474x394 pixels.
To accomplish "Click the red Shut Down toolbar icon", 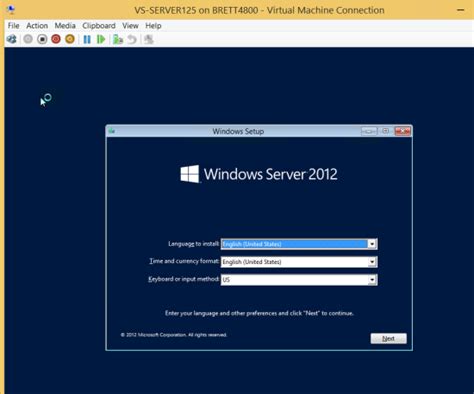I will (56, 39).
